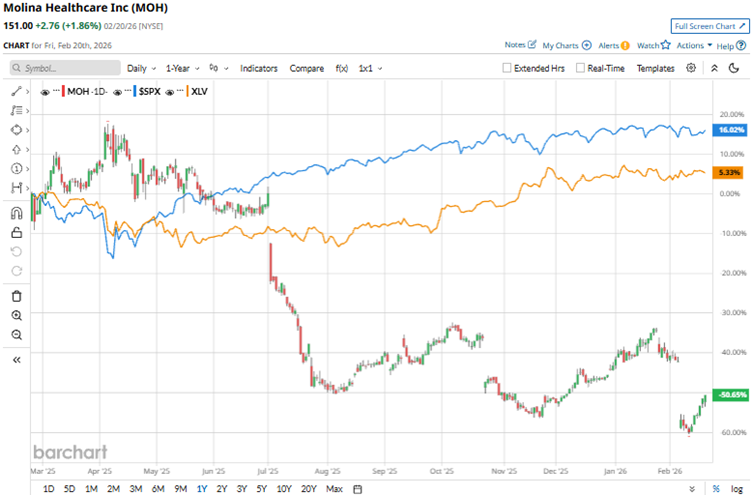Screen dimensions: 752x495
Task: Open the Indicators menu
Action: coord(259,68)
